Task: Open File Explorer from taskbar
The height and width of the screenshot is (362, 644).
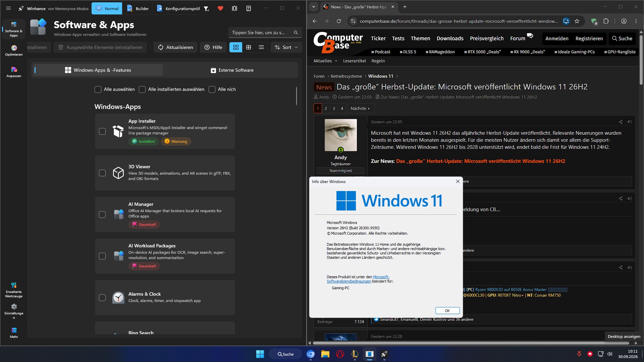Action: pos(325,354)
